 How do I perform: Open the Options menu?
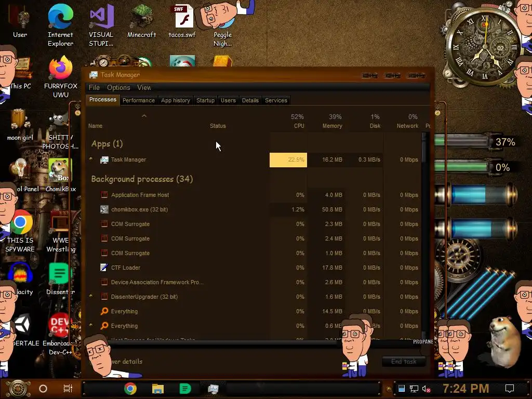coord(118,87)
